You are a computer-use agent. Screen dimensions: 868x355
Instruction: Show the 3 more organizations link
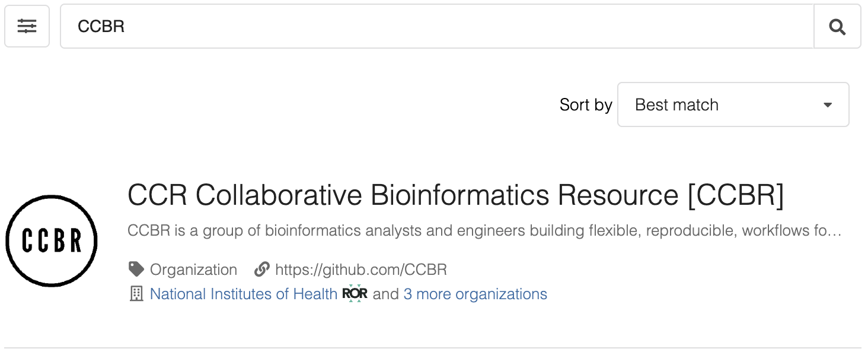click(475, 294)
